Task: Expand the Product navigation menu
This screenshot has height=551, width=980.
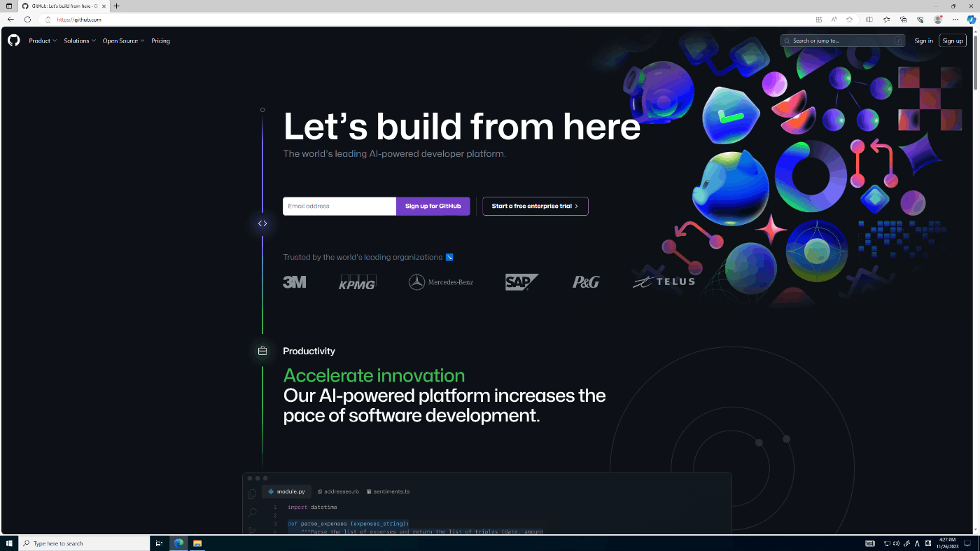Action: coord(43,41)
